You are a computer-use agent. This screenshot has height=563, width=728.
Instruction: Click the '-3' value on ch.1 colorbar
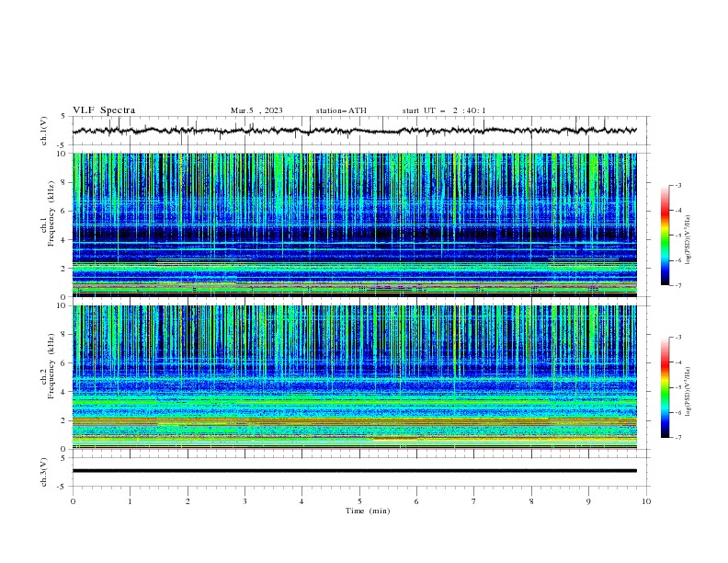click(x=677, y=185)
